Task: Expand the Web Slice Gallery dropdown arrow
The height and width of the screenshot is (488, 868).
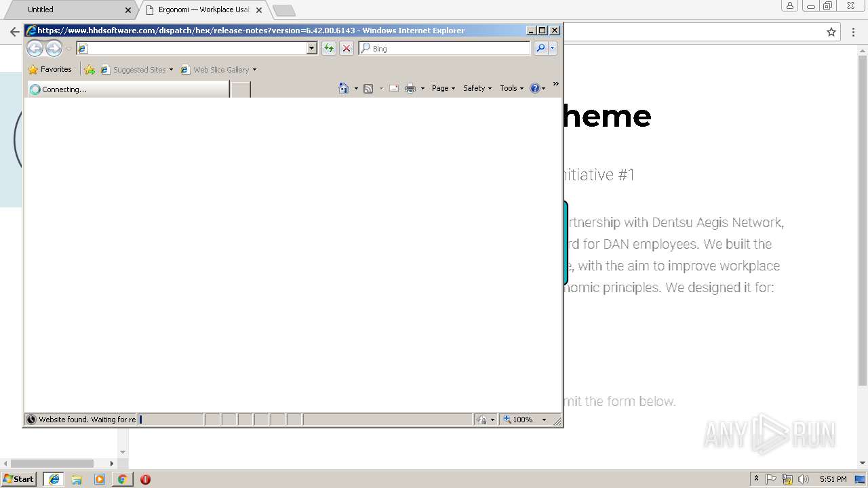Action: [254, 70]
